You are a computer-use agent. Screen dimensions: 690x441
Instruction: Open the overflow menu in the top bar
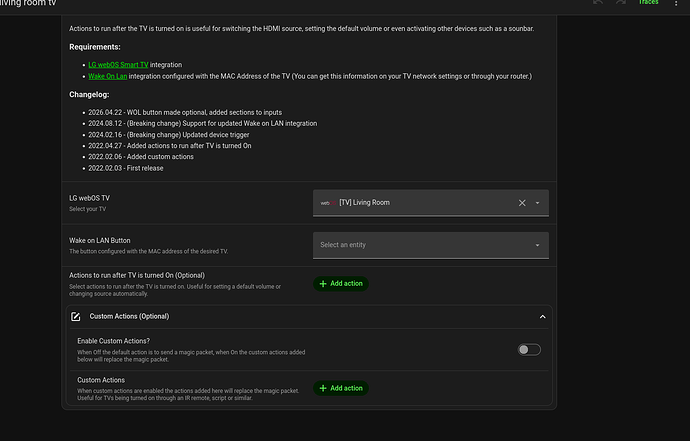pos(676,3)
